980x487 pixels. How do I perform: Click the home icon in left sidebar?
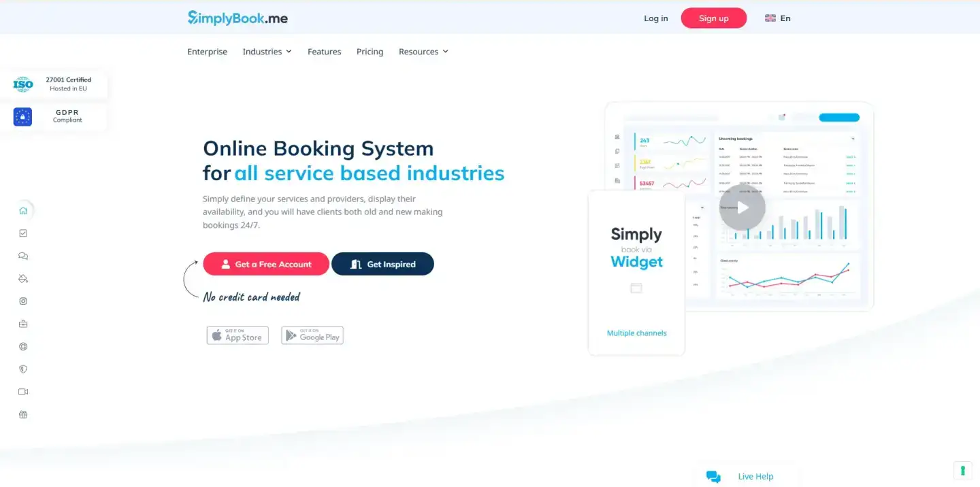23,211
